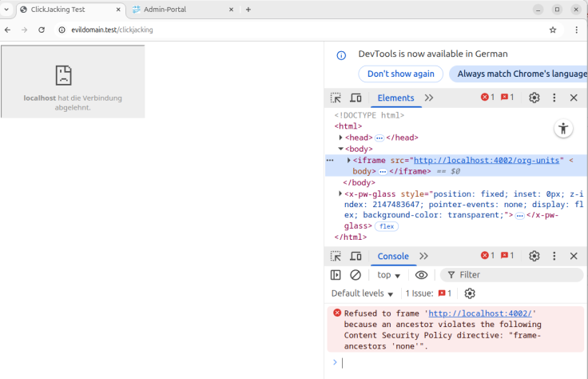Screen dimensions: 588x379
Task: Toggle the console sidebar
Action: point(336,275)
